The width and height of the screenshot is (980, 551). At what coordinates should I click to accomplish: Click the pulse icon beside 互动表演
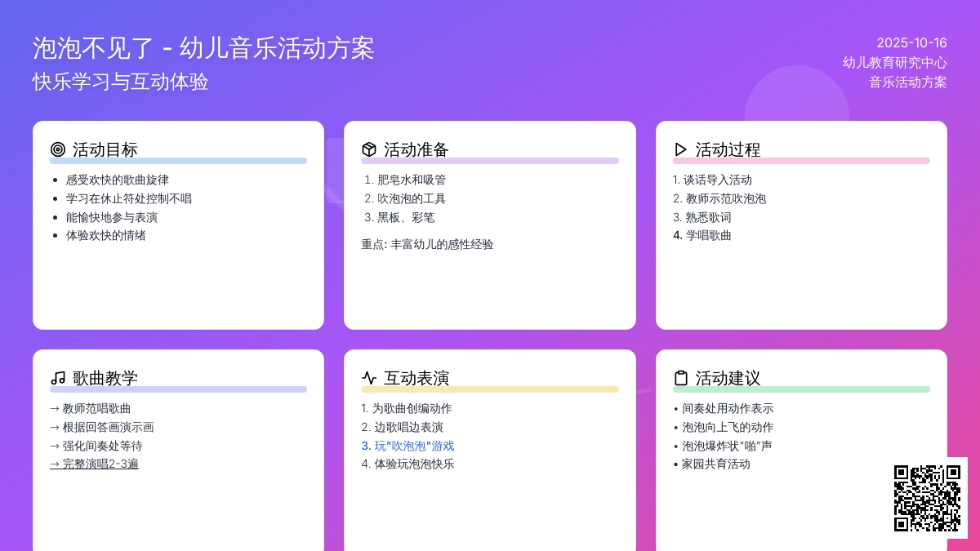[369, 378]
